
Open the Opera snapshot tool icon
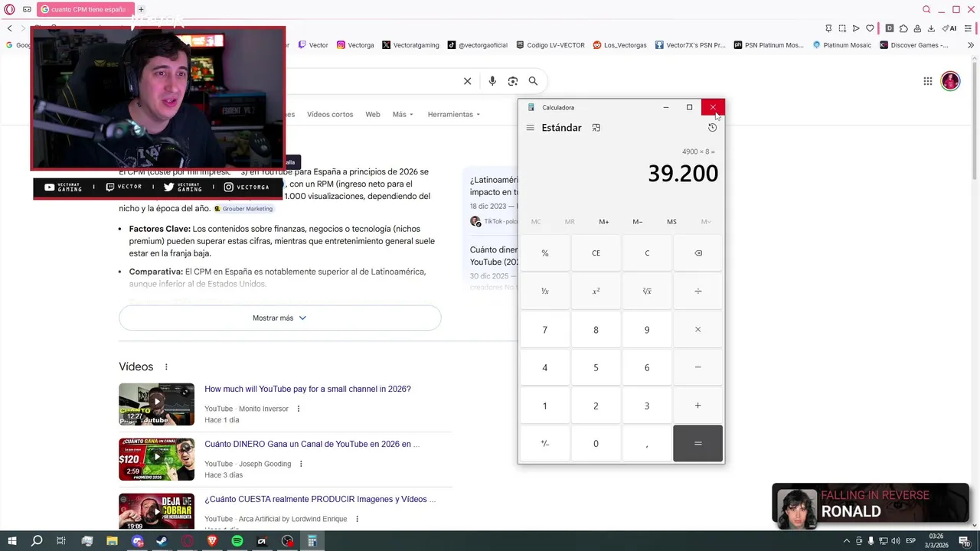tap(842, 28)
